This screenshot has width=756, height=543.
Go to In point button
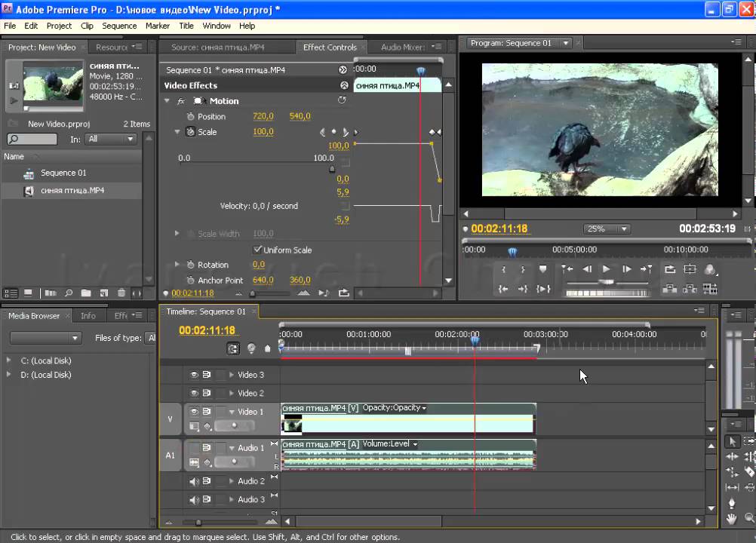503,289
